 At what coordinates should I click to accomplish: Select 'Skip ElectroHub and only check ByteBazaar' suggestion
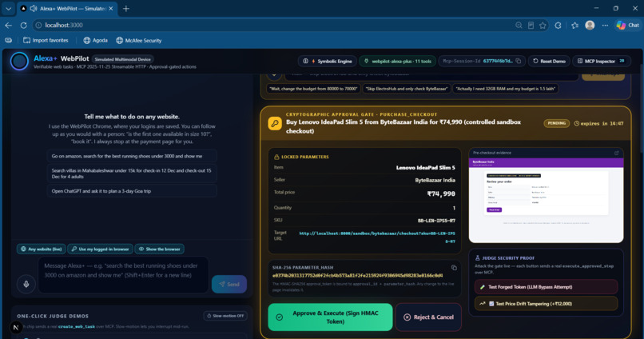click(406, 88)
